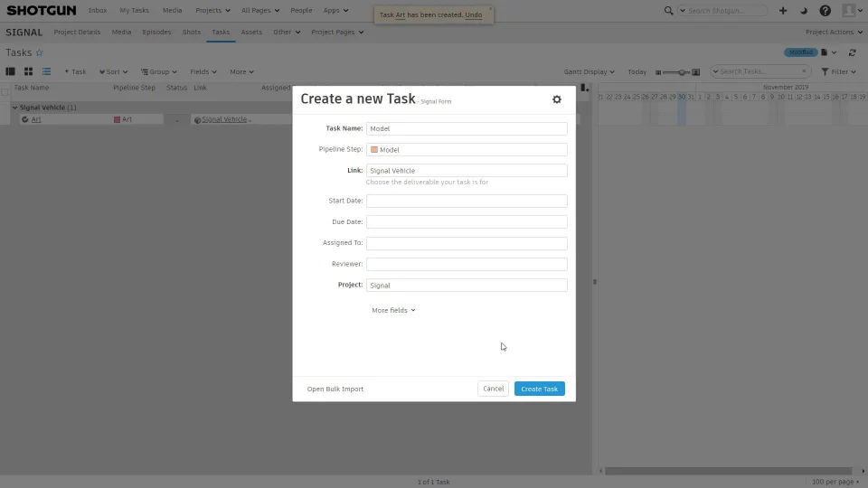Open the Other dropdown in project nav
The width and height of the screenshot is (868, 488).
pyautogui.click(x=287, y=33)
